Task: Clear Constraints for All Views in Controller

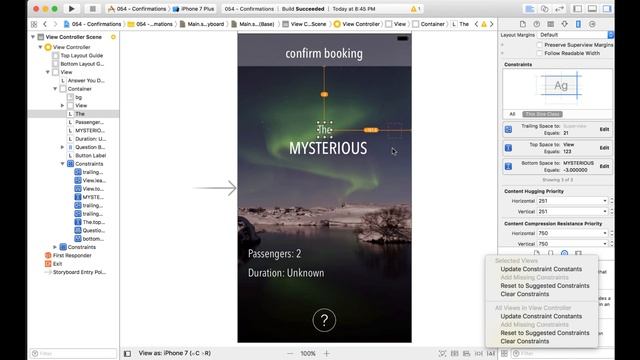Action: tap(524, 341)
